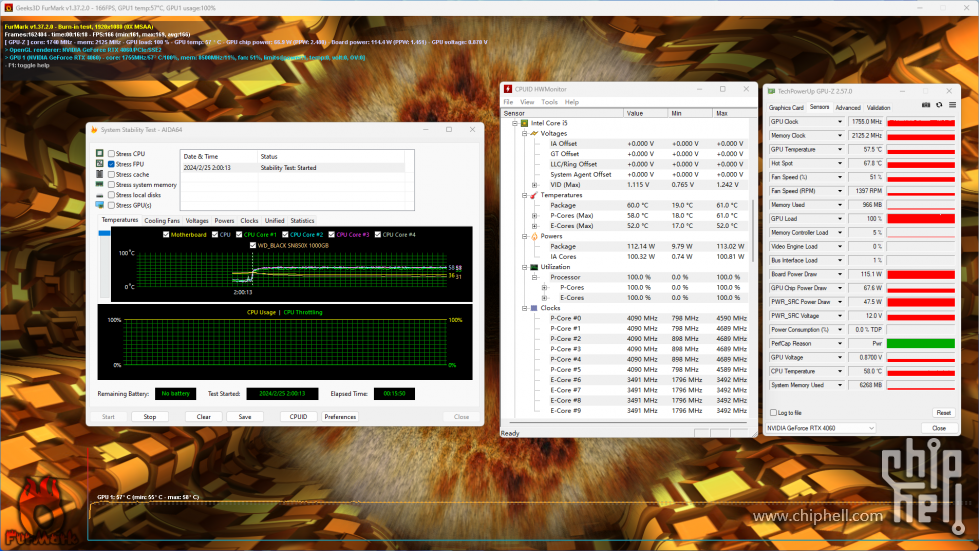The width and height of the screenshot is (979, 551).
Task: Click the RAM icon beside Stress system memory
Action: tap(100, 185)
